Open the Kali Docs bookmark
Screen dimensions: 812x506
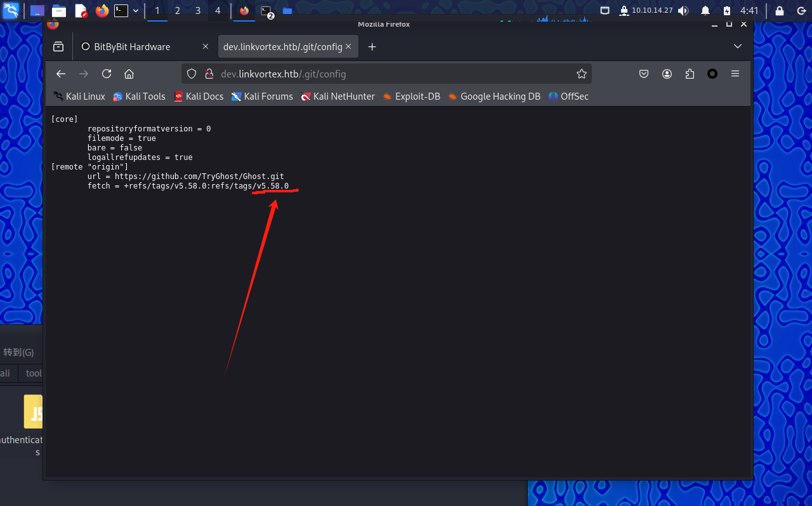[199, 97]
